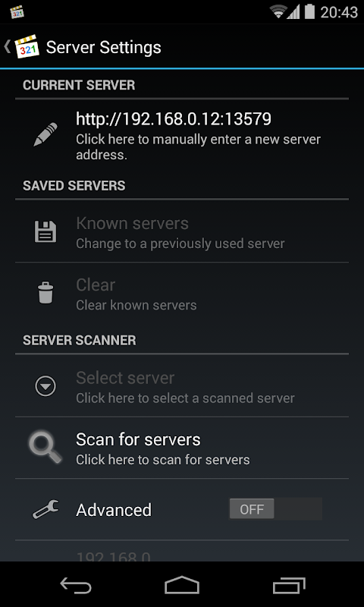Edit the http://192.168.0.12:13579 server address
Image resolution: width=364 pixels, height=607 pixels.
pyautogui.click(x=182, y=134)
